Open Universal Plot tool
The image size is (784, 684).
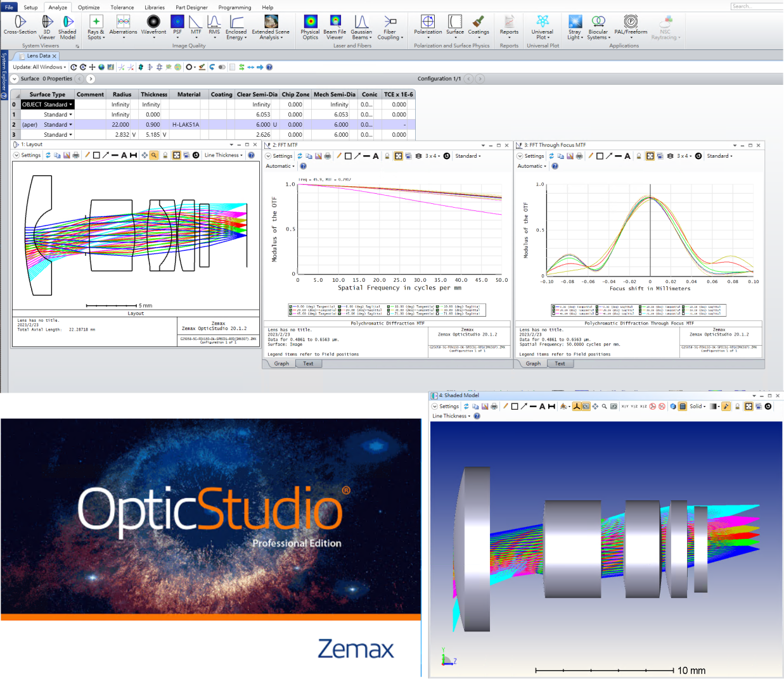pyautogui.click(x=543, y=28)
